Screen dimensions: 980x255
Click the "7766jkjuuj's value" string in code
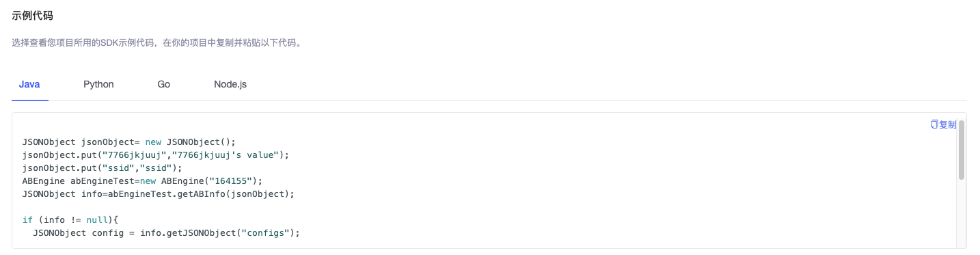tap(225, 155)
